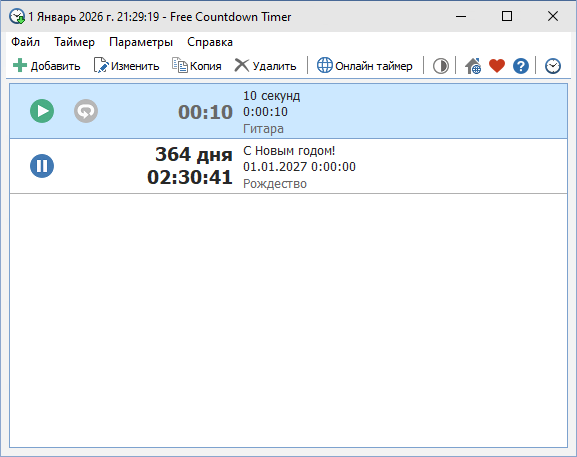Minimize the Free Countdown Timer window
This screenshot has width=577, height=457.
[x=461, y=16]
